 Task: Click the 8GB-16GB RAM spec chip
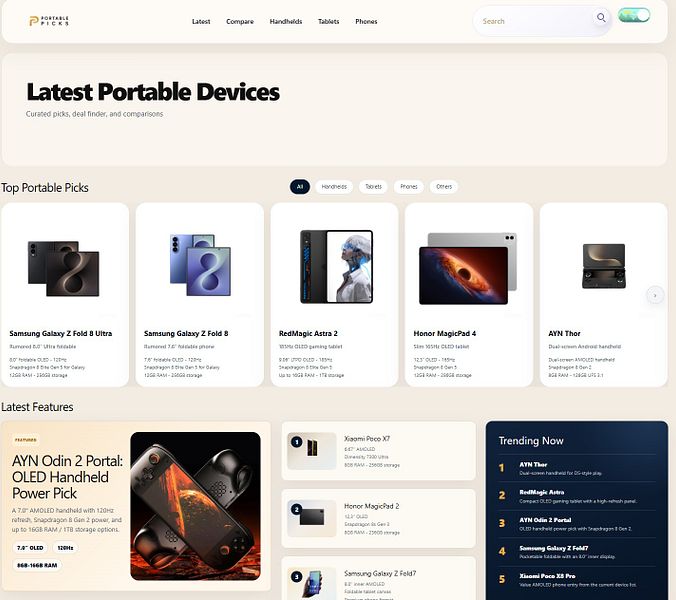click(37, 565)
